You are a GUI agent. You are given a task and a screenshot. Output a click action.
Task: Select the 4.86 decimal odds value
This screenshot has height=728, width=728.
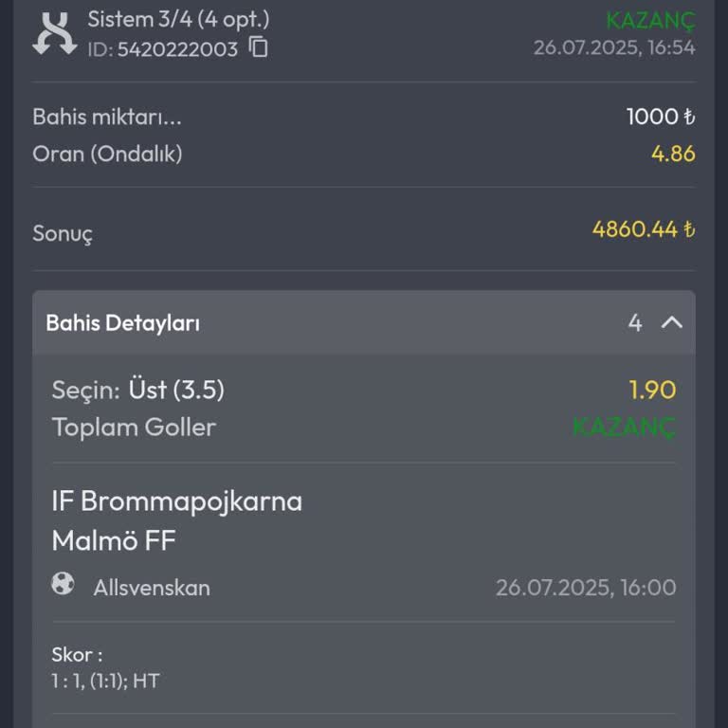[x=673, y=154]
